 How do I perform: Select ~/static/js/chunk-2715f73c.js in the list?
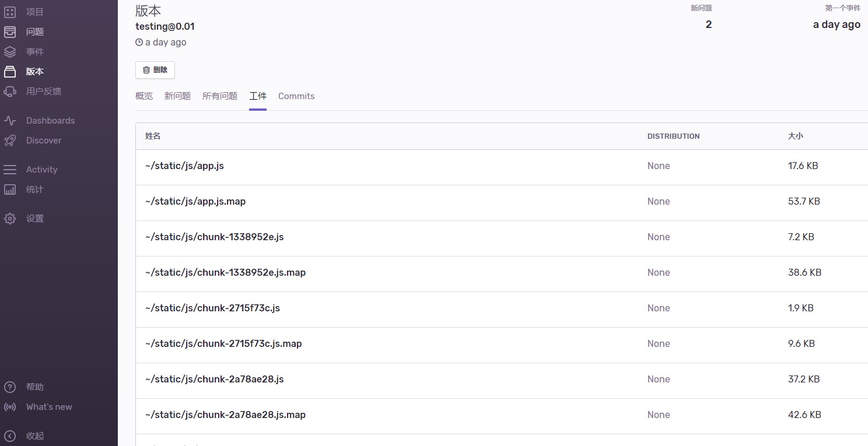[x=212, y=308]
